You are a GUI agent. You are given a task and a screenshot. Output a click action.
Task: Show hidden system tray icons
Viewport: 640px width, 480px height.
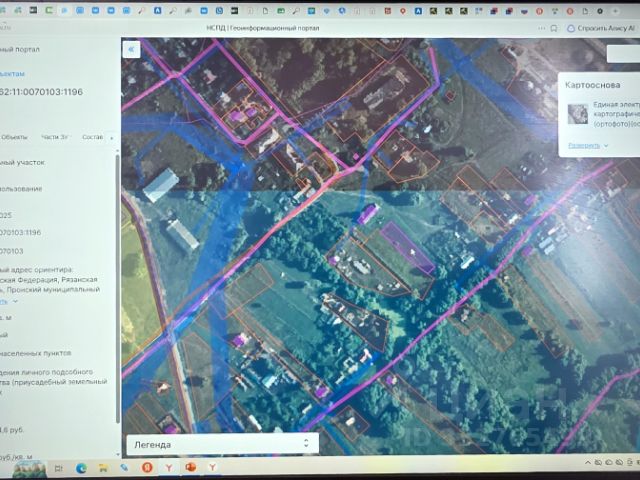(588, 462)
